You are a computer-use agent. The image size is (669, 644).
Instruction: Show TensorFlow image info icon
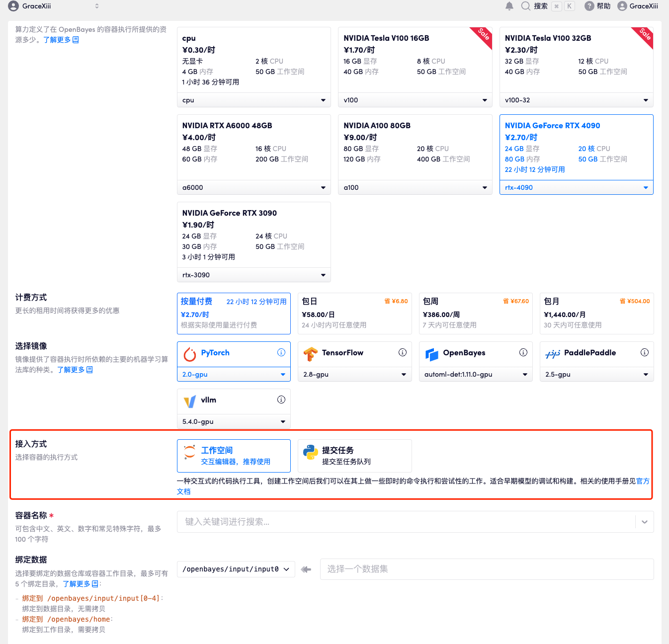pos(403,352)
